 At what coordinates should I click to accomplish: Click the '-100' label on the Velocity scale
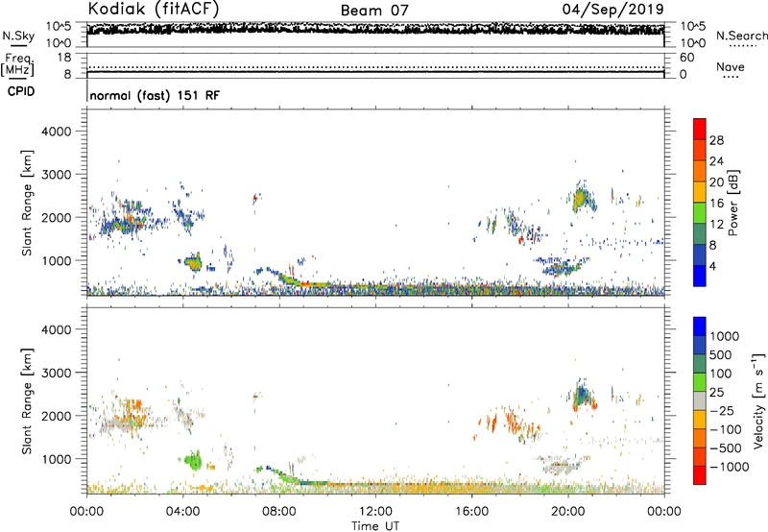point(725,429)
